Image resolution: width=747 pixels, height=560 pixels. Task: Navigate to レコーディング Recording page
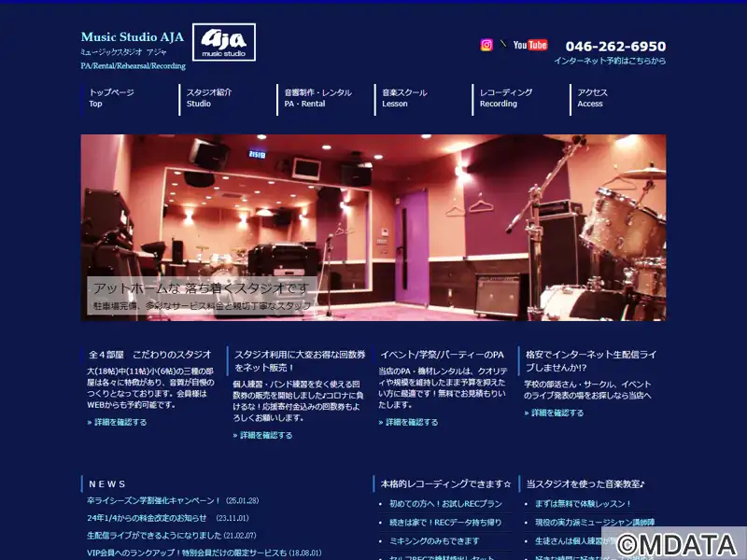tap(506, 98)
